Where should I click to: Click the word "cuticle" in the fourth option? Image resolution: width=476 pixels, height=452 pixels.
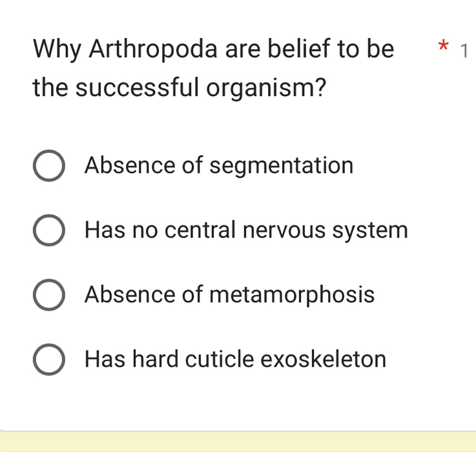(216, 360)
